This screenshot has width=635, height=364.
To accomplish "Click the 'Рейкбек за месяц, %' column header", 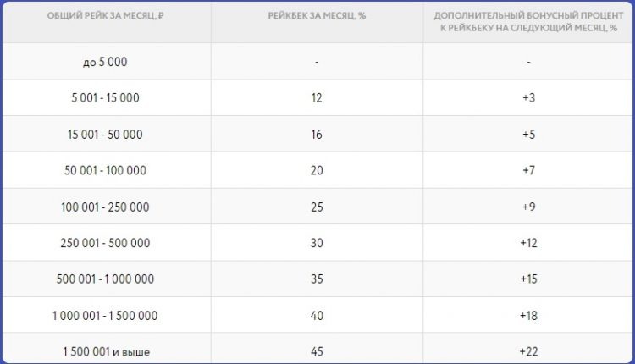I will click(x=317, y=16).
